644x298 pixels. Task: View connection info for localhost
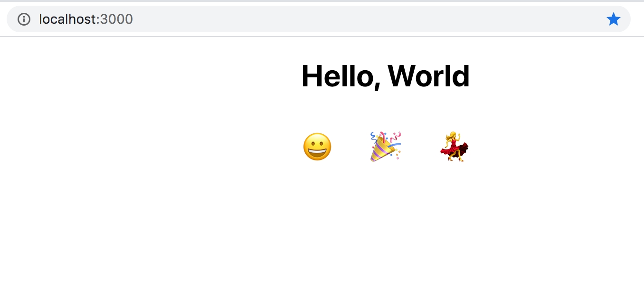click(x=24, y=19)
